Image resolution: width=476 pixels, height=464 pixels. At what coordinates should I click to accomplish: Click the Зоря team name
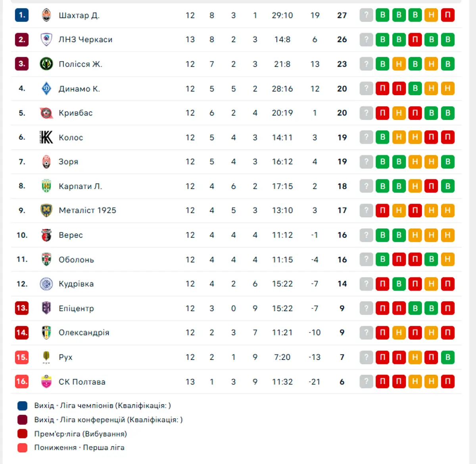click(x=68, y=162)
